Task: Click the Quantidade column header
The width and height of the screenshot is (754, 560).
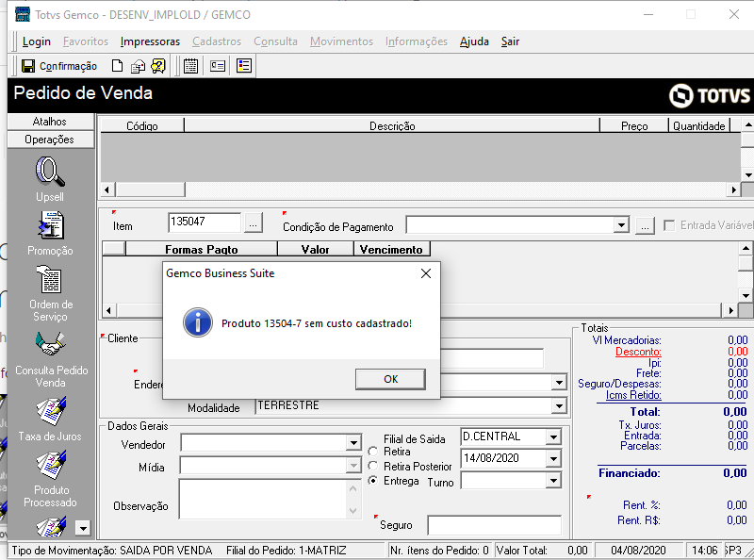Action: click(x=698, y=126)
